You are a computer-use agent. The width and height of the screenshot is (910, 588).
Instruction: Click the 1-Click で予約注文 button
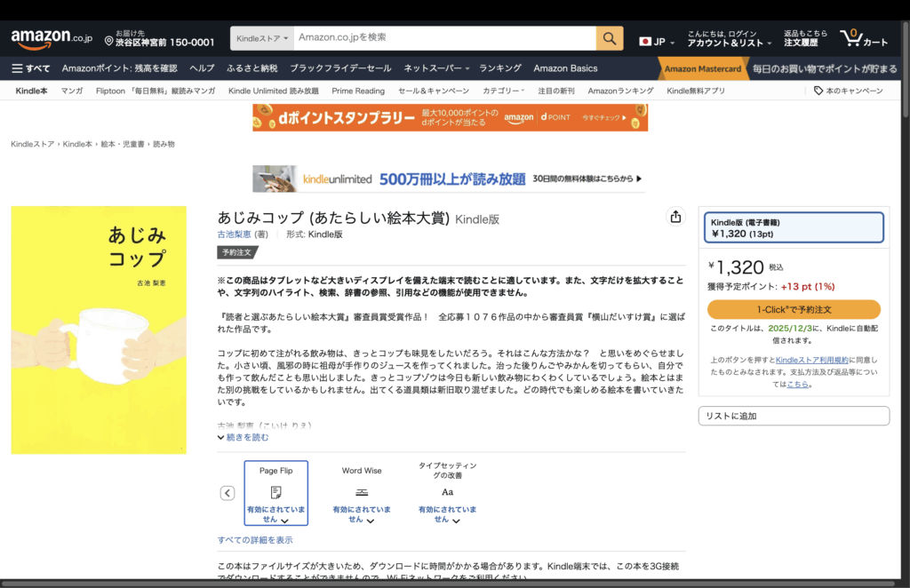(794, 309)
